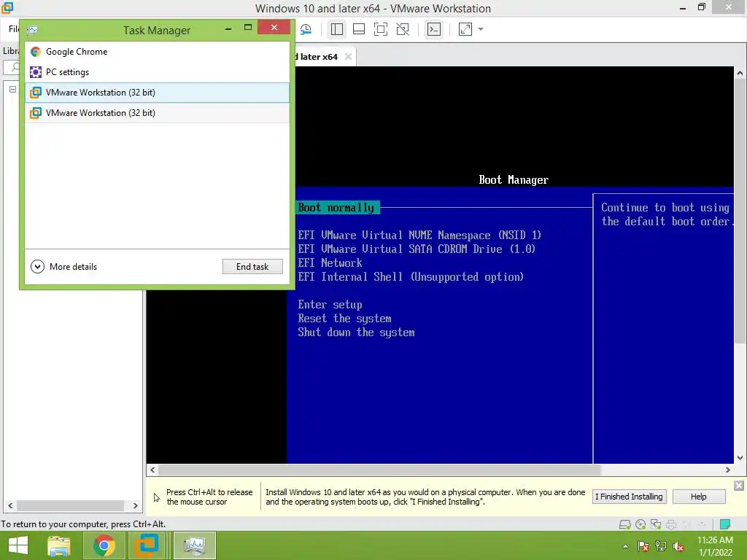Collapse the library tree minus expander
The height and width of the screenshot is (560, 747).
click(x=13, y=89)
